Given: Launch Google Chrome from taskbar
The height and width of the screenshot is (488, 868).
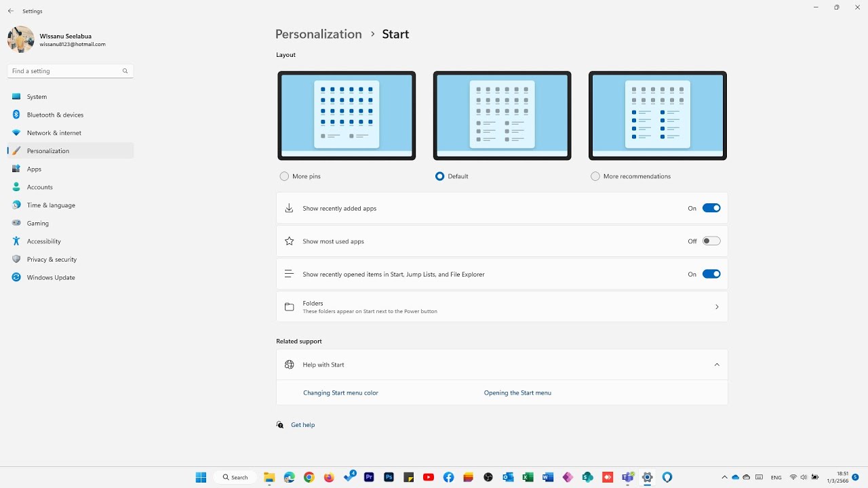Looking at the screenshot, I should [x=309, y=477].
